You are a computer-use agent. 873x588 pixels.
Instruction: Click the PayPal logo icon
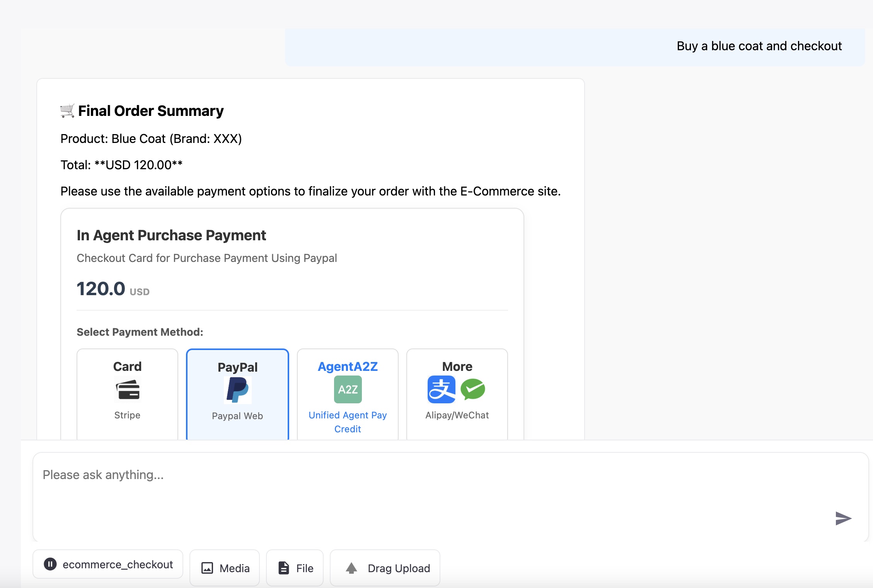pos(237,389)
